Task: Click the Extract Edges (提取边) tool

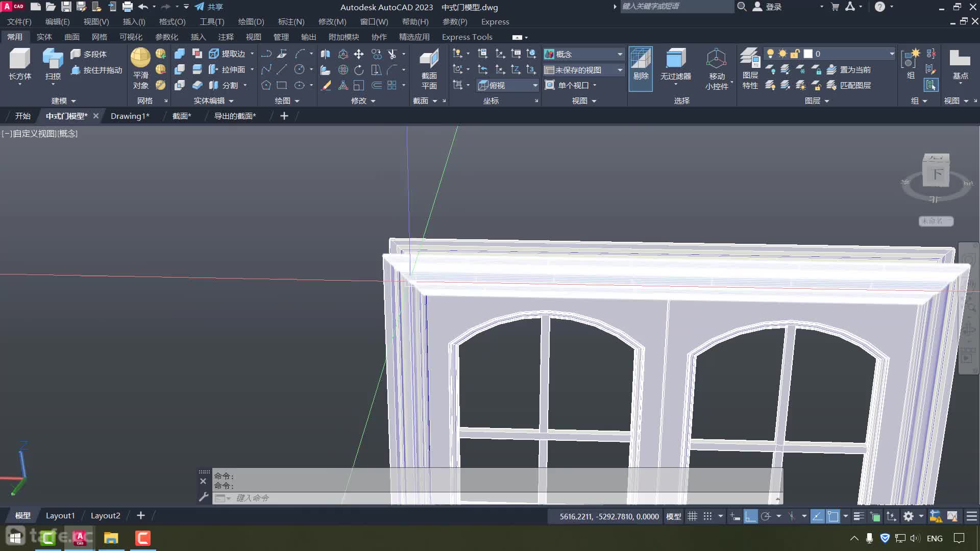Action: (228, 54)
